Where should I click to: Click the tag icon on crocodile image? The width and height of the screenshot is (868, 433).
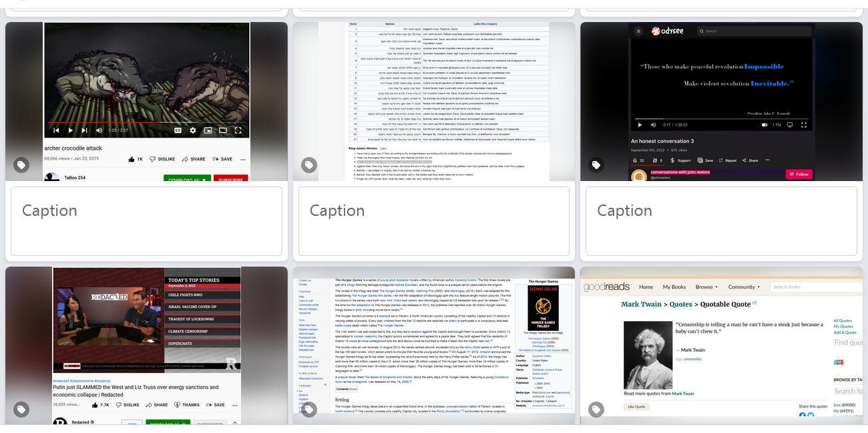(x=21, y=164)
